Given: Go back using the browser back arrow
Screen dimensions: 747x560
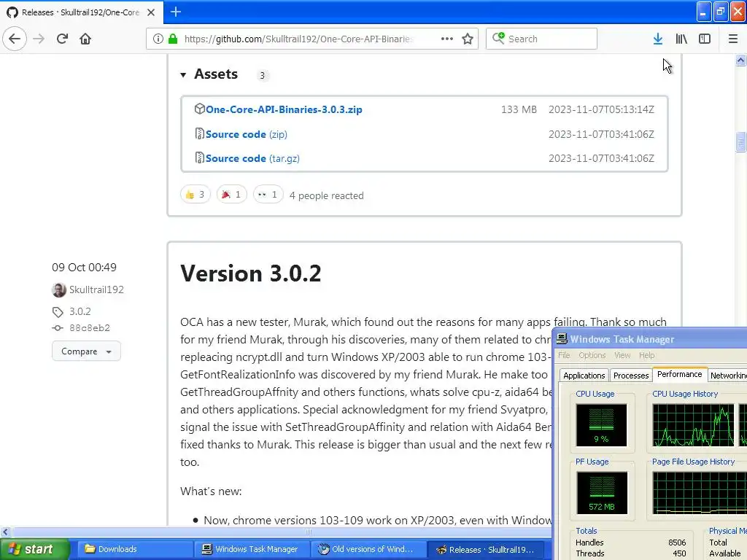Looking at the screenshot, I should pos(15,39).
